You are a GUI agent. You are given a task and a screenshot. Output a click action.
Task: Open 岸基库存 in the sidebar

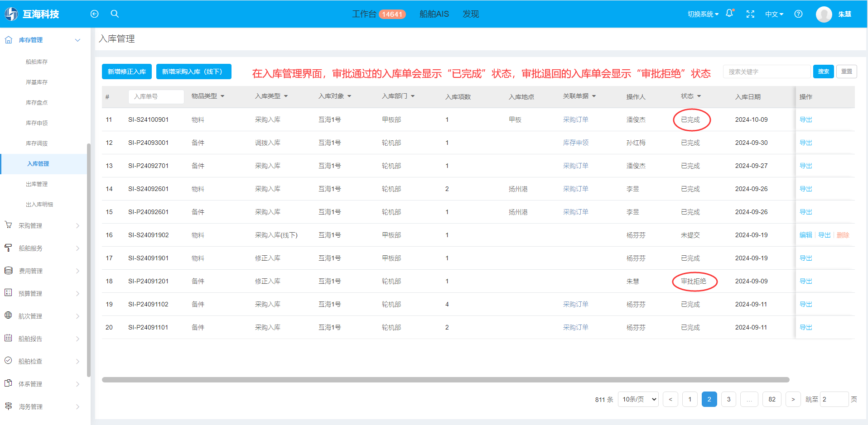(37, 82)
